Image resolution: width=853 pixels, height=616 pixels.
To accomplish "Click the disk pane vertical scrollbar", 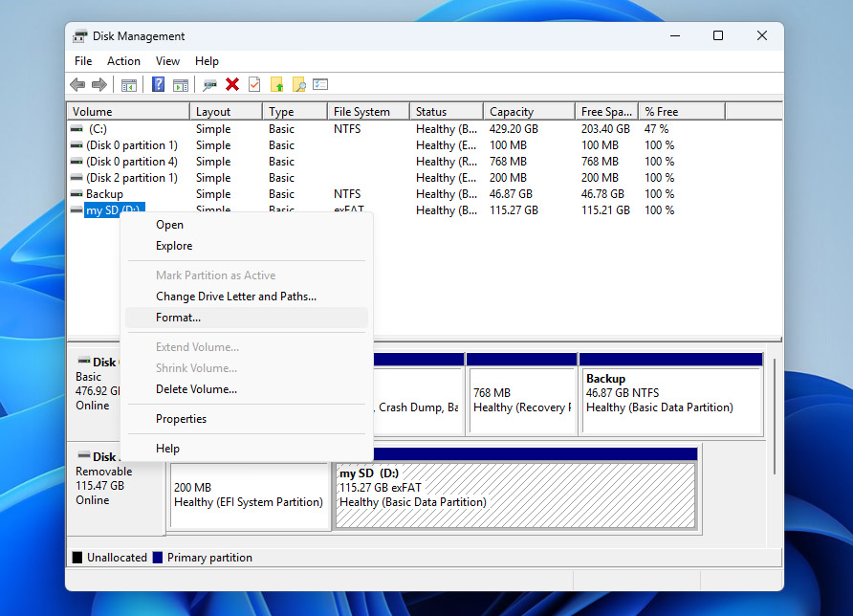I will [x=775, y=416].
